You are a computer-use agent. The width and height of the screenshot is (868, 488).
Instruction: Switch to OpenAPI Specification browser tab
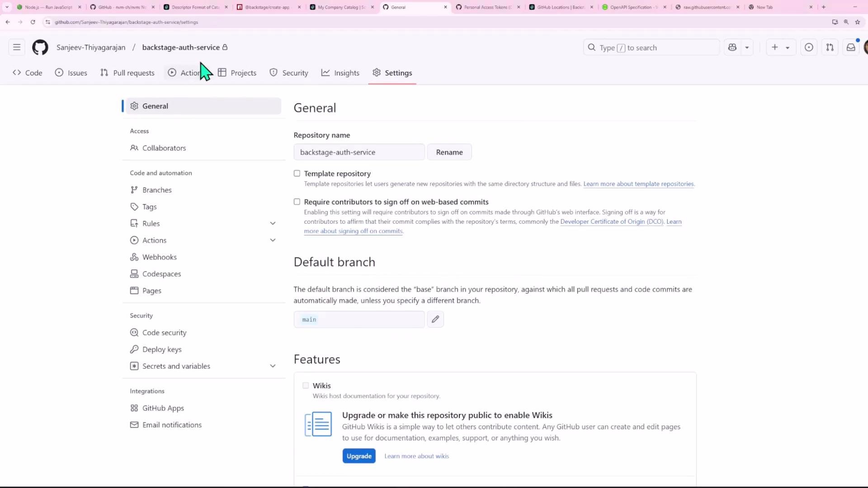click(x=634, y=7)
